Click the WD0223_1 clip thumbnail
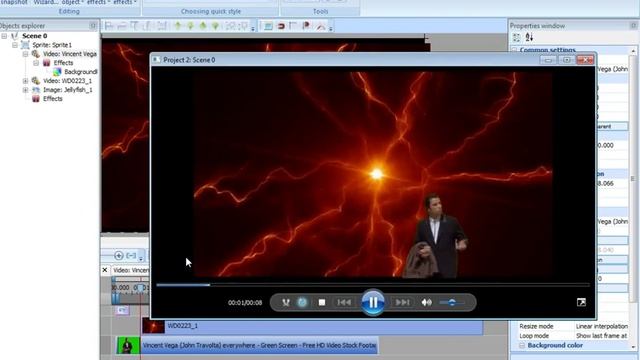 [x=153, y=326]
